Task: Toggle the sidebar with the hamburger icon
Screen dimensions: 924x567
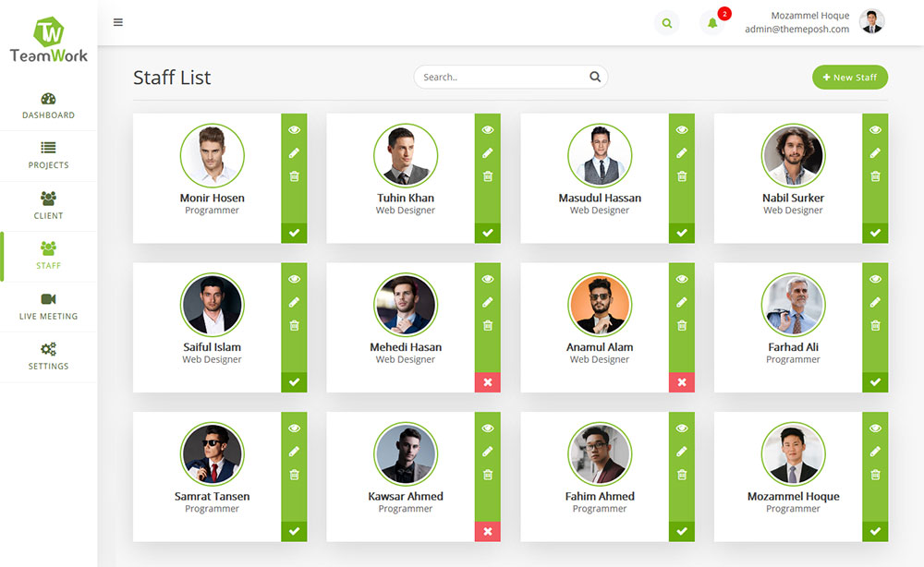Action: (x=118, y=21)
